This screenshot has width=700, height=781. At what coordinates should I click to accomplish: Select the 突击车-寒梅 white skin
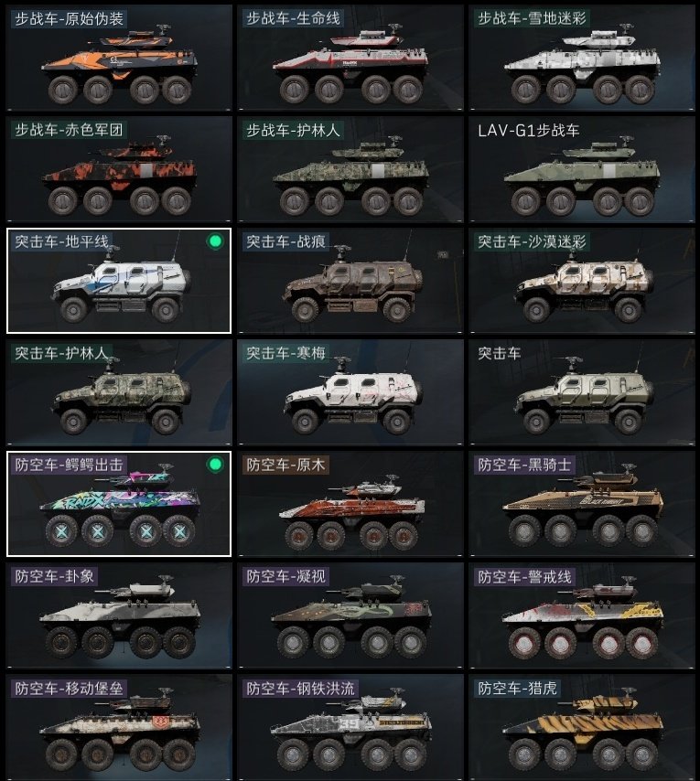coord(350,392)
